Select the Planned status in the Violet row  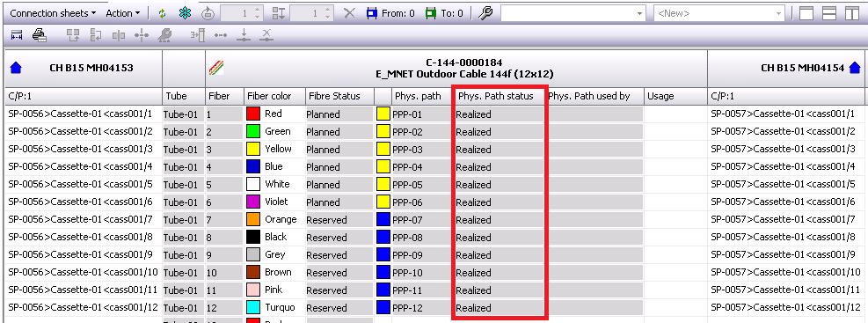coord(339,202)
